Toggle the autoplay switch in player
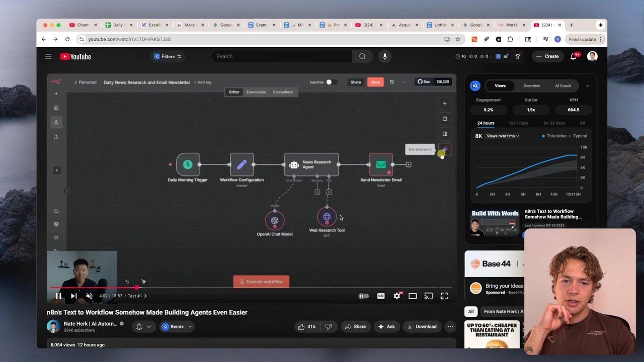The width and height of the screenshot is (644, 362). pyautogui.click(x=363, y=296)
